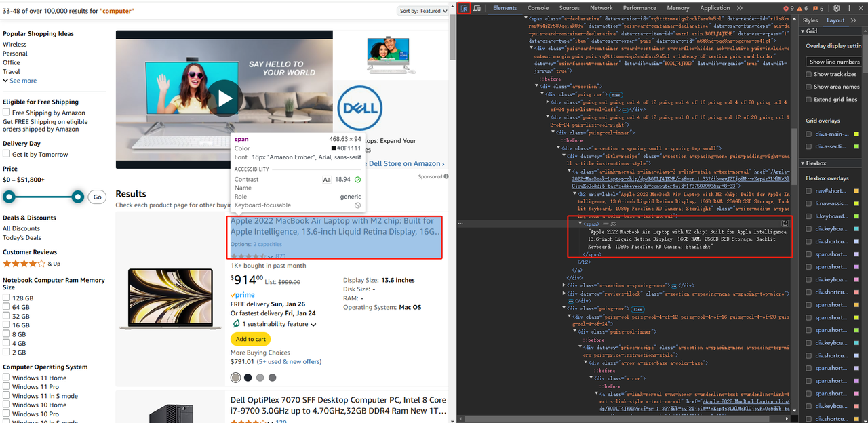Image resolution: width=868 pixels, height=423 pixels.
Task: Toggle the div.s-main grid overlay checkbox
Action: click(809, 134)
